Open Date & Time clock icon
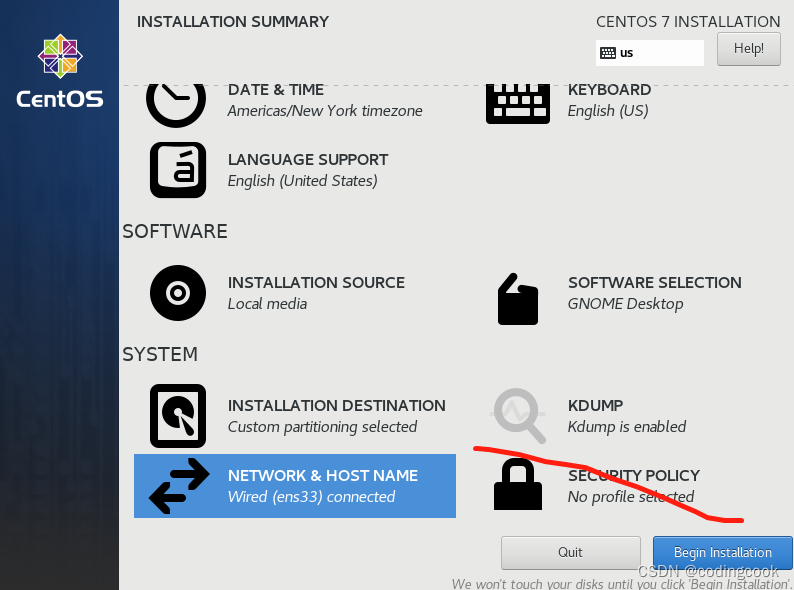 [176, 105]
